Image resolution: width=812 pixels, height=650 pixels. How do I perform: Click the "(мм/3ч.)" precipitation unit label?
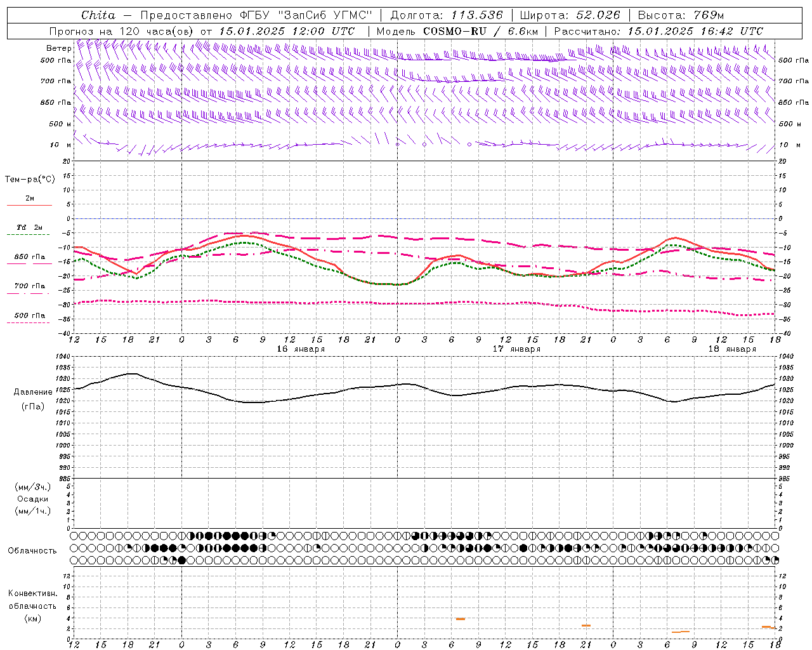click(x=32, y=487)
